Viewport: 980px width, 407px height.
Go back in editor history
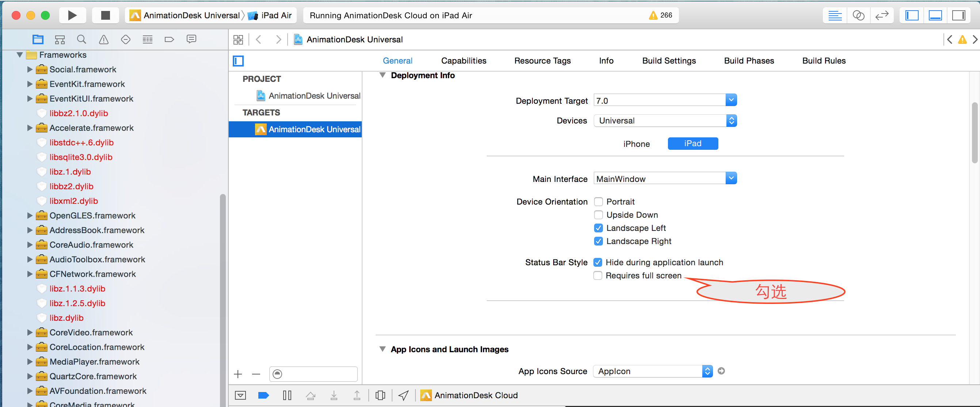click(x=259, y=39)
